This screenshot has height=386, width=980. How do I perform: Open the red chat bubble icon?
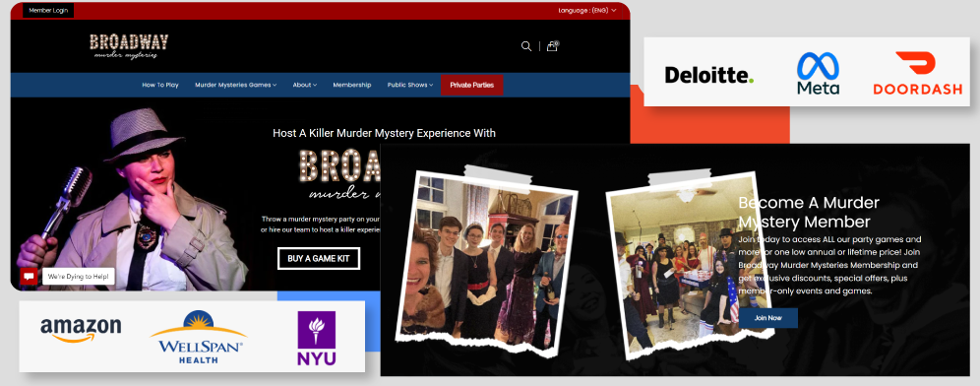click(29, 276)
